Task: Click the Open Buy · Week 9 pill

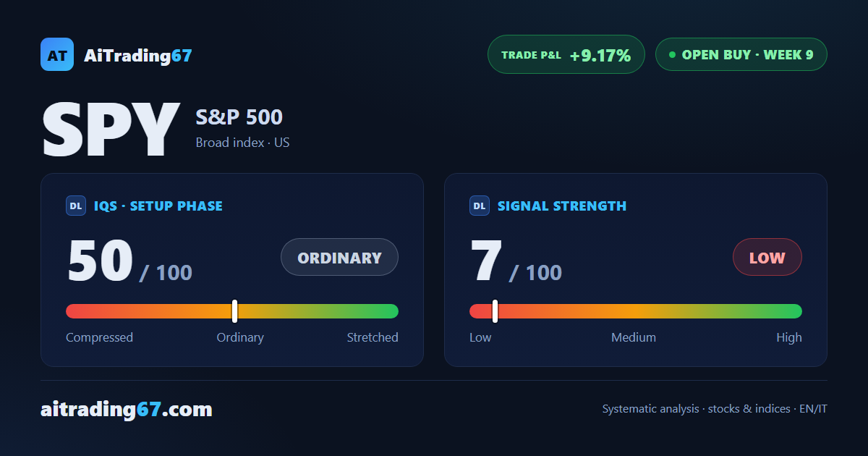Action: pyautogui.click(x=741, y=54)
